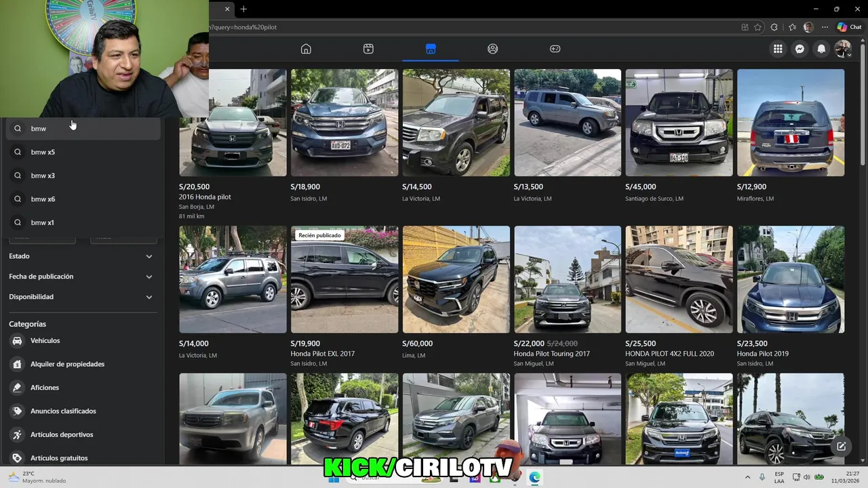The height and width of the screenshot is (488, 868).
Task: Open the weather widget on taskbar
Action: click(x=37, y=477)
